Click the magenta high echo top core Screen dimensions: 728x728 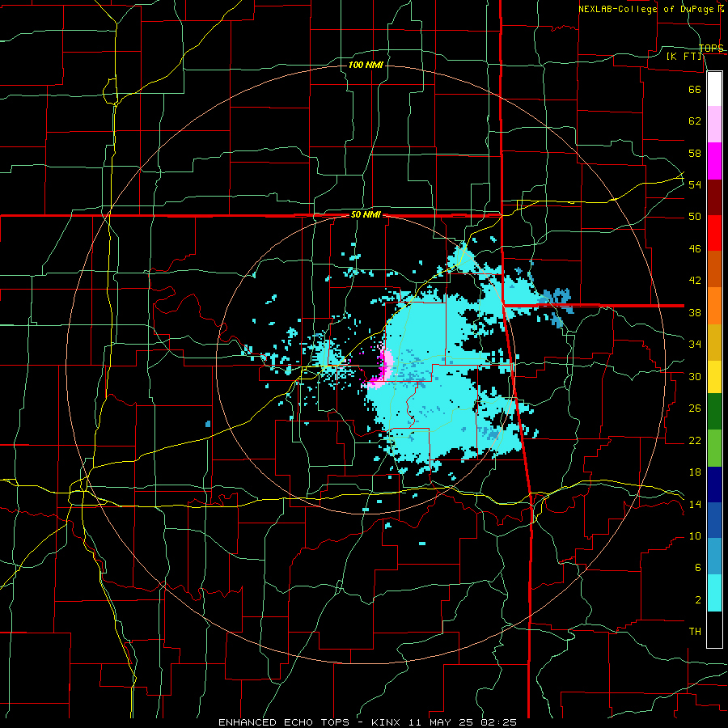383,367
